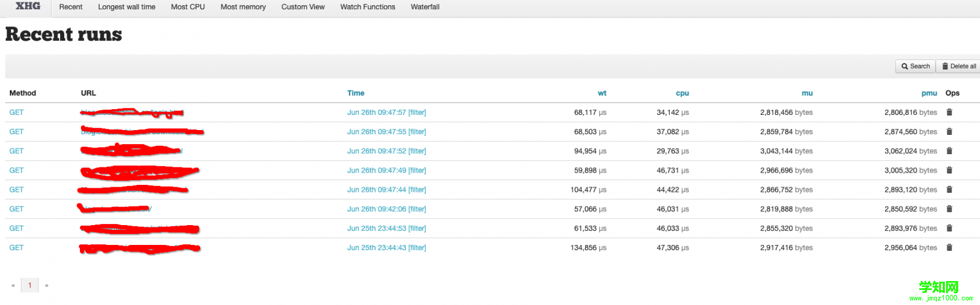Click [filter] next to Jun 26th 09:47:52

click(x=417, y=150)
